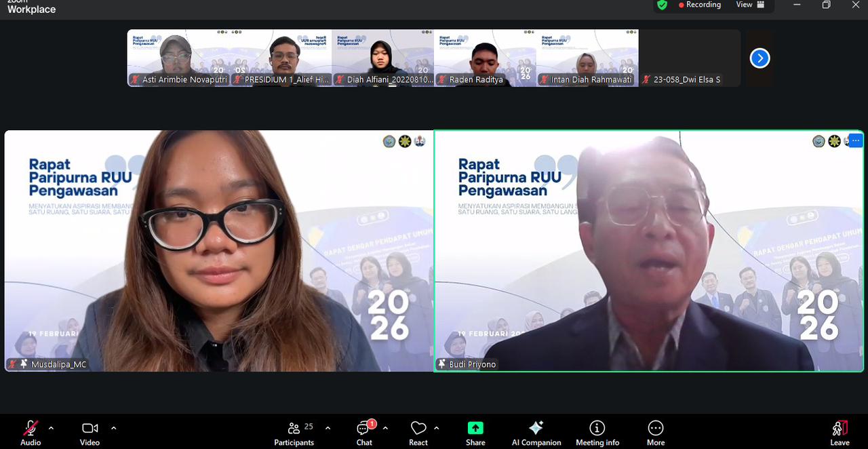
Task: Expand the Participants options arrow
Action: pos(328,428)
